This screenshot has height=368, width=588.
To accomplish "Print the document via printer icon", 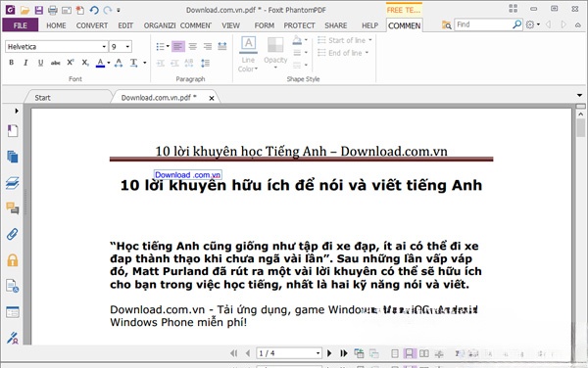I will [53, 10].
